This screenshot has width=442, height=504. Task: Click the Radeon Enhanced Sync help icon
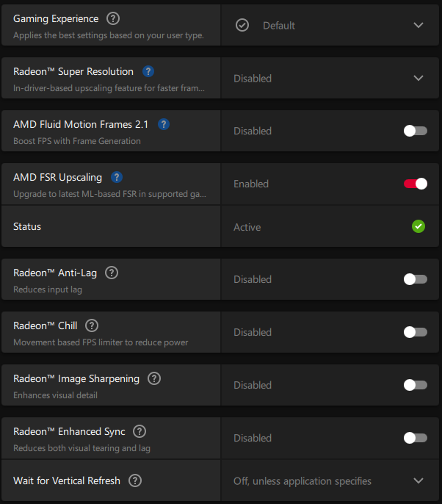140,431
